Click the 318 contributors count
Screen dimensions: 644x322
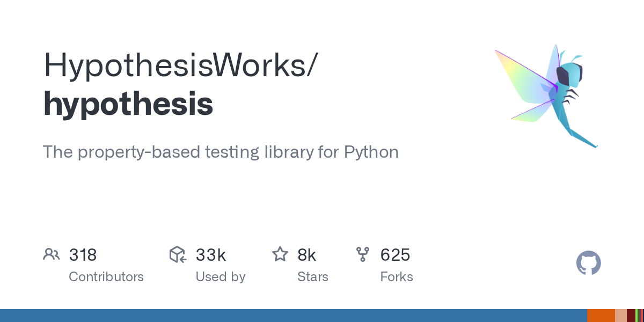click(x=83, y=254)
